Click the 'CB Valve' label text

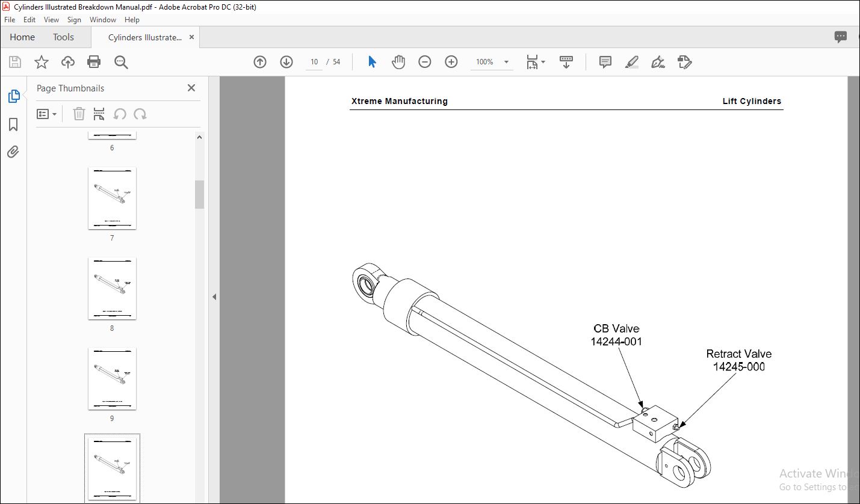coord(616,328)
